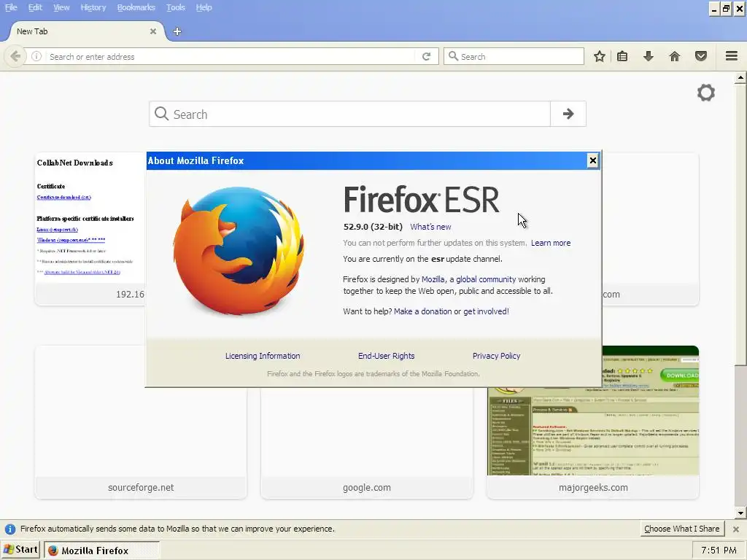Open the Mozilla link

433,279
